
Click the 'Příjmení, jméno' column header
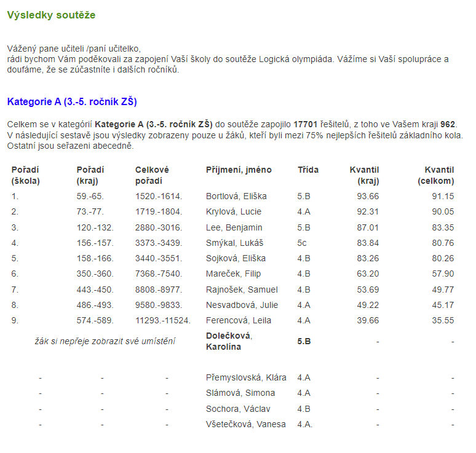tap(239, 170)
